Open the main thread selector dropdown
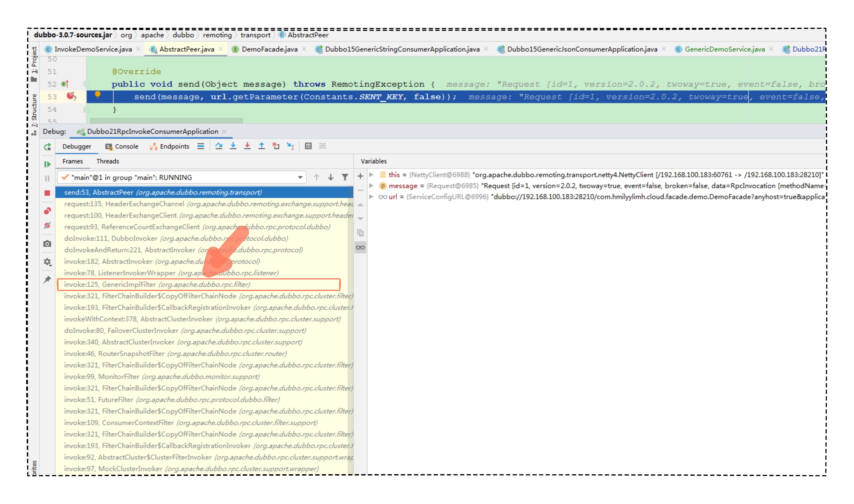 300,177
